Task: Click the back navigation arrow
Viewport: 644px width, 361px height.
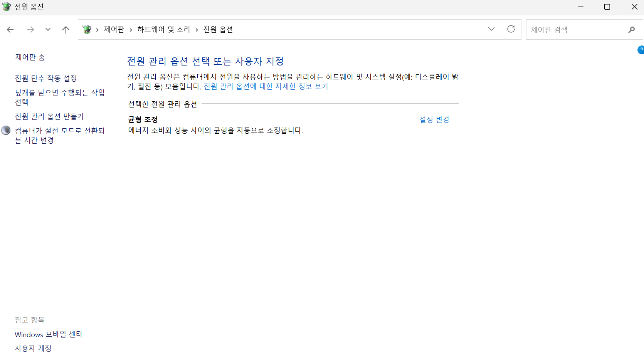Action: 10,29
